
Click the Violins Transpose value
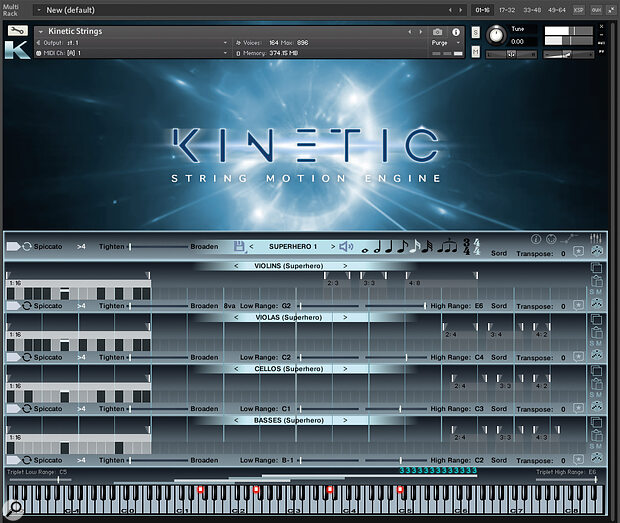[x=563, y=306]
